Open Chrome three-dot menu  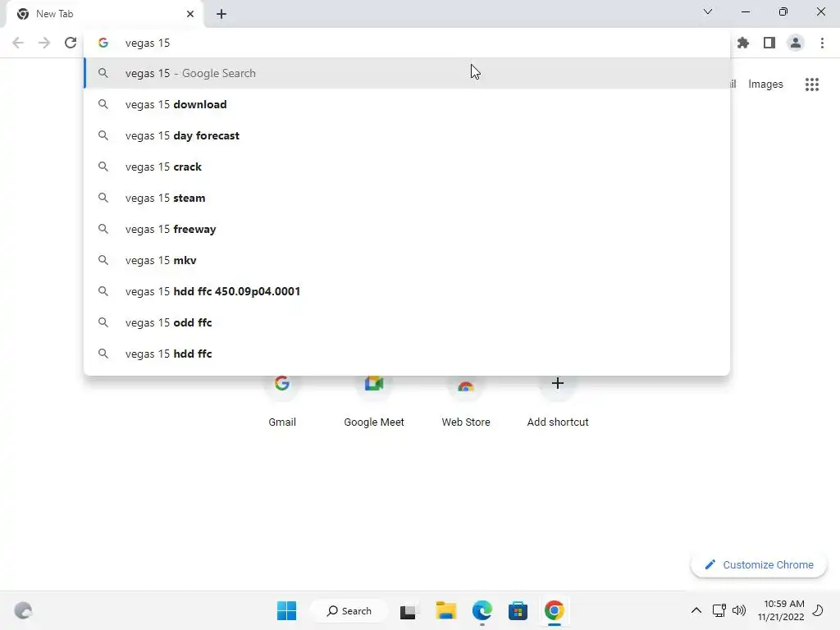(822, 43)
